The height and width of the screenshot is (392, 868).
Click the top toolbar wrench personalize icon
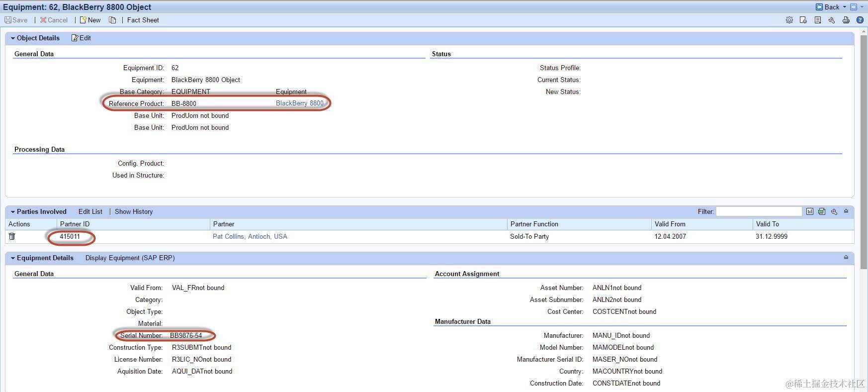point(831,20)
